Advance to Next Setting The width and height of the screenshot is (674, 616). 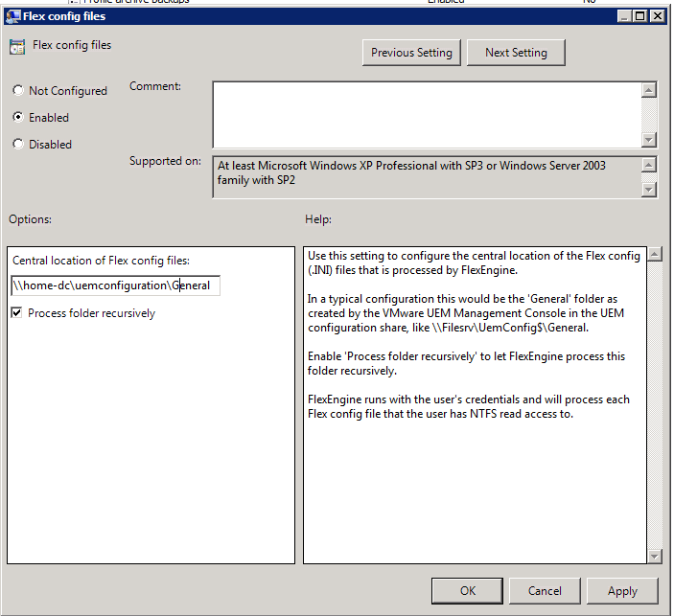coord(516,53)
